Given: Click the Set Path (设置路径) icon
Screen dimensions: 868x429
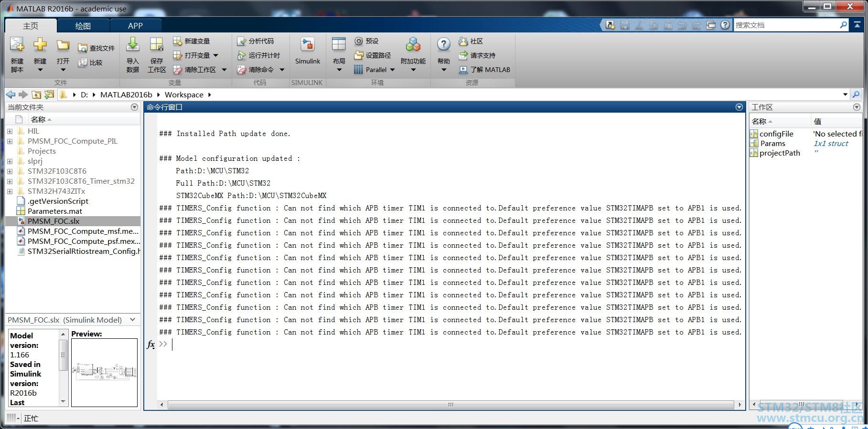Looking at the screenshot, I should coord(359,55).
